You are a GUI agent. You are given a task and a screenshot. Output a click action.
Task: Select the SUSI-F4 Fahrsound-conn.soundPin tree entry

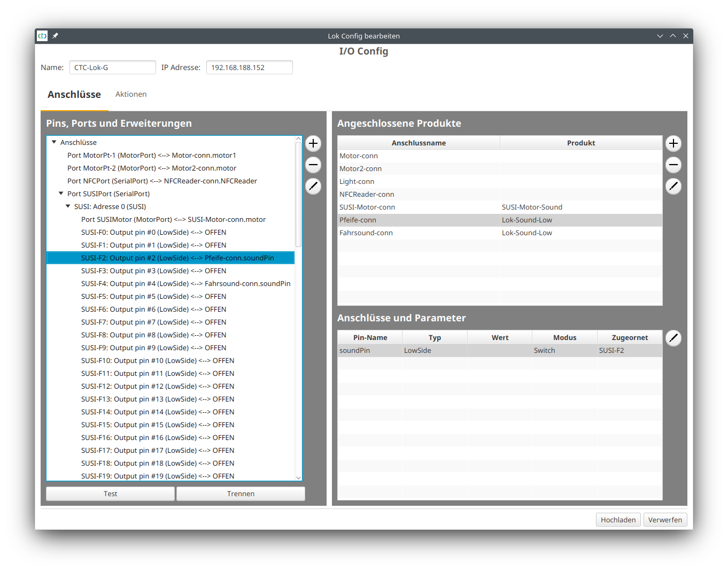tap(185, 283)
